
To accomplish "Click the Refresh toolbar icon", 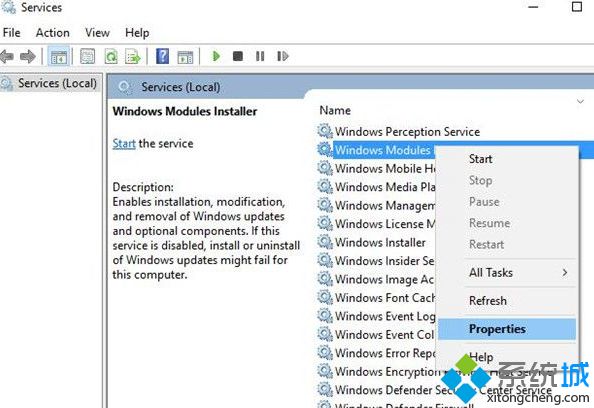I will [x=111, y=57].
